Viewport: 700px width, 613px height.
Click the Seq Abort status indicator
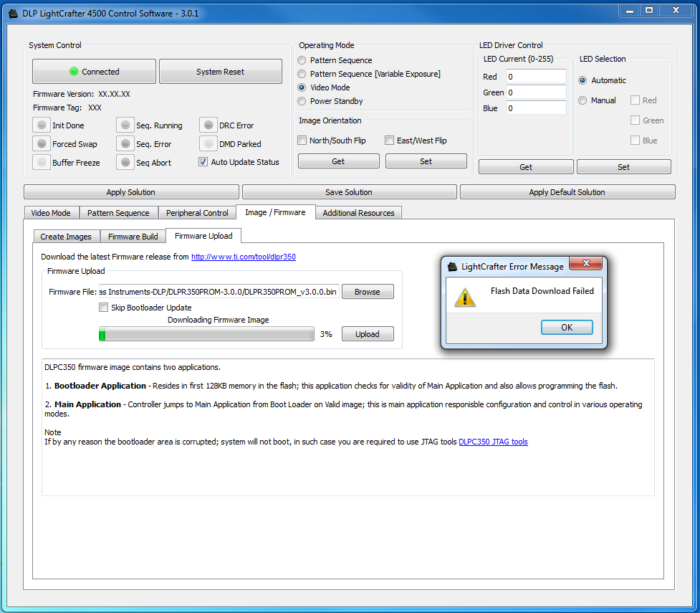125,162
